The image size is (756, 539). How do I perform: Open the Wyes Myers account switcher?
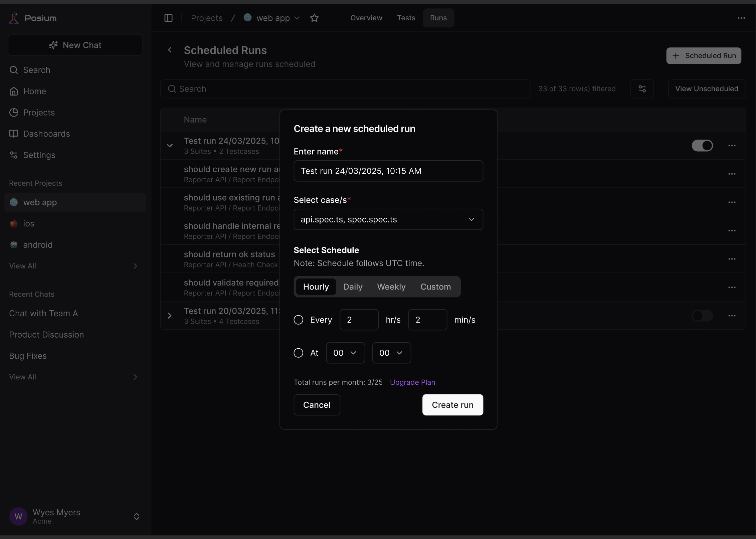click(137, 517)
